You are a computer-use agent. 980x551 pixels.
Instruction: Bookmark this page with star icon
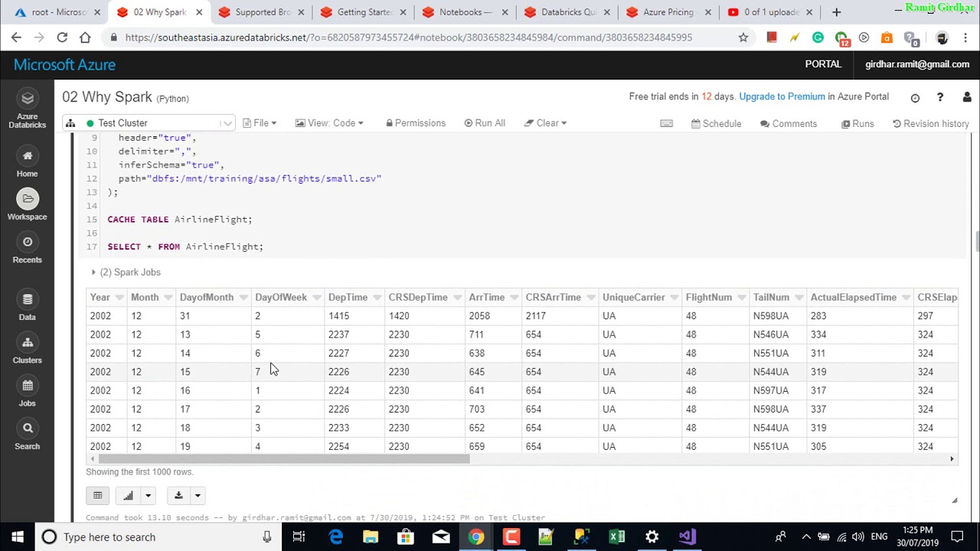coord(743,37)
